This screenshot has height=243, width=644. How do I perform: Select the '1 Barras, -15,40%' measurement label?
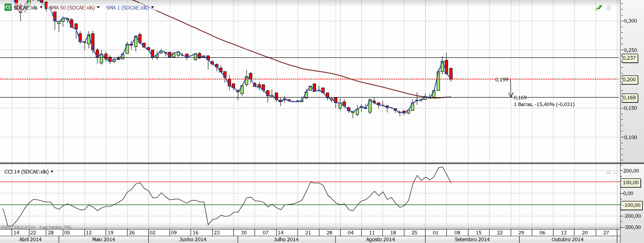[544, 104]
